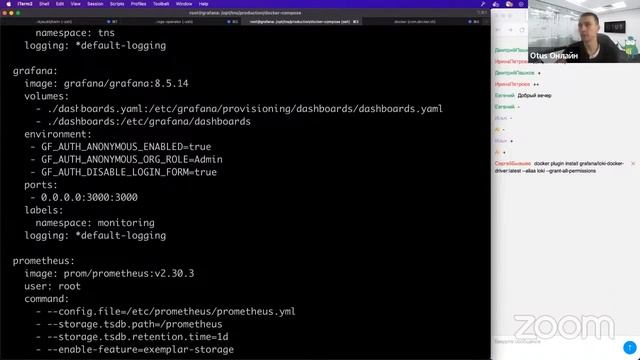
Task: Click the browser reload icon in chat window
Action: coord(522,30)
